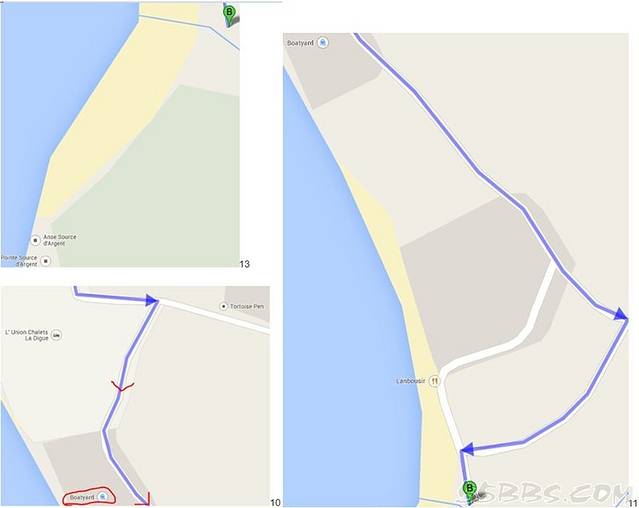Click the Tortoise Pen marker icon
The height and width of the screenshot is (508, 639).
[223, 306]
